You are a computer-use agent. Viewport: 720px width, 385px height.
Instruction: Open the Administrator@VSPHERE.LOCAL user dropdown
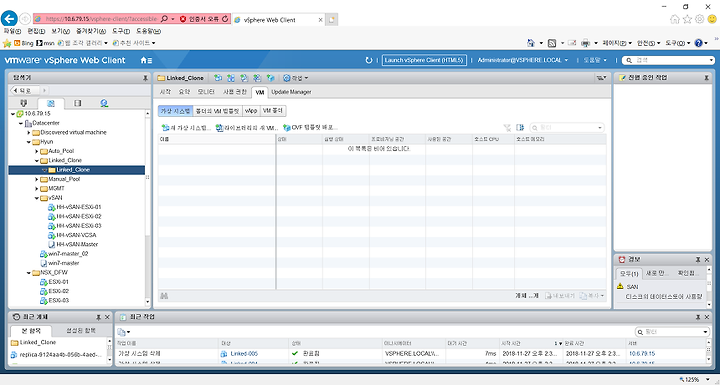tap(523, 60)
